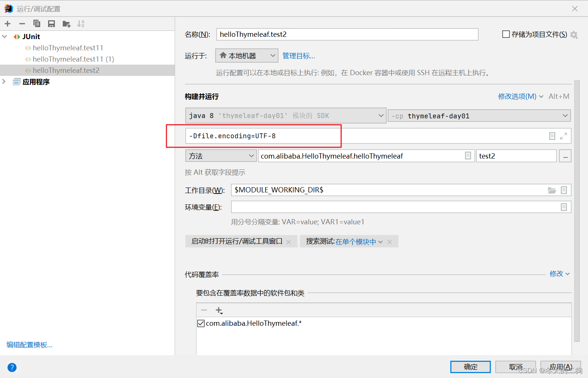
Task: Open the settings gear beside 存储为项目文件
Action: (x=574, y=34)
